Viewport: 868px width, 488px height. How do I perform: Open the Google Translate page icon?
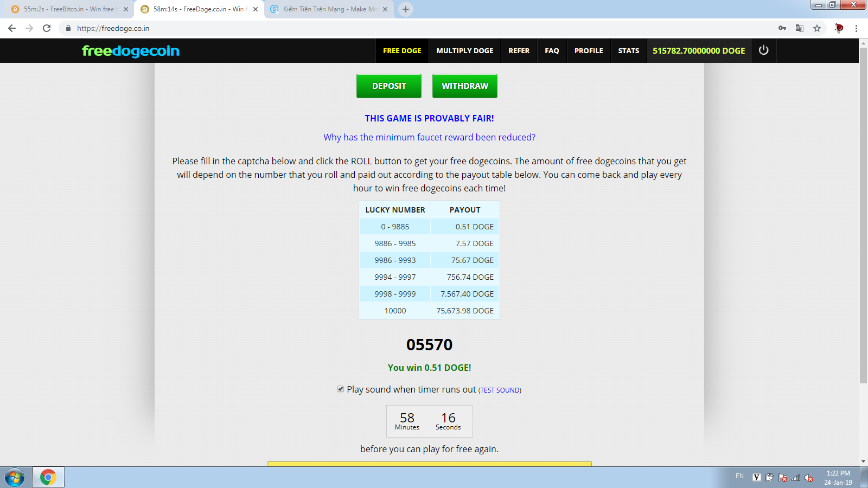click(800, 28)
